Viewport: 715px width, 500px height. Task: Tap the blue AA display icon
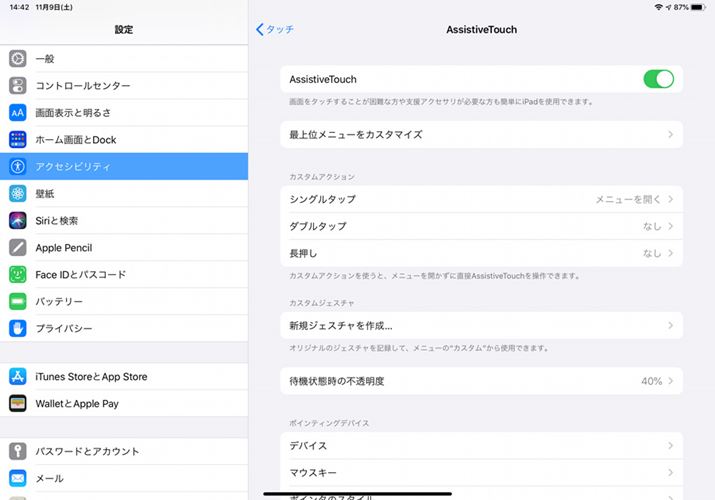pos(17,113)
